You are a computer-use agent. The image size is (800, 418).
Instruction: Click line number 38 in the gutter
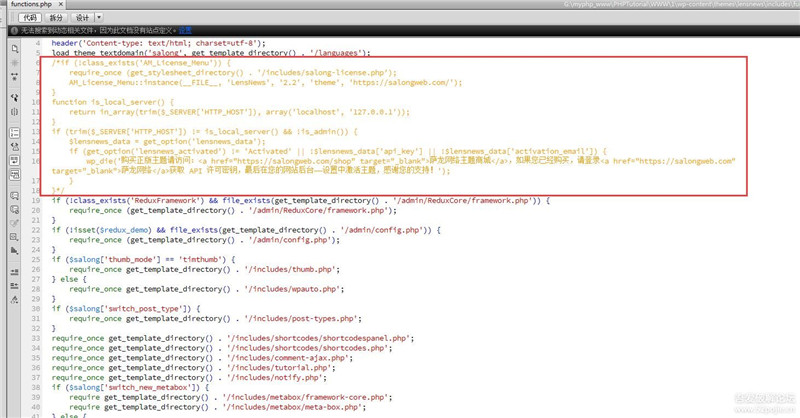(x=36, y=387)
